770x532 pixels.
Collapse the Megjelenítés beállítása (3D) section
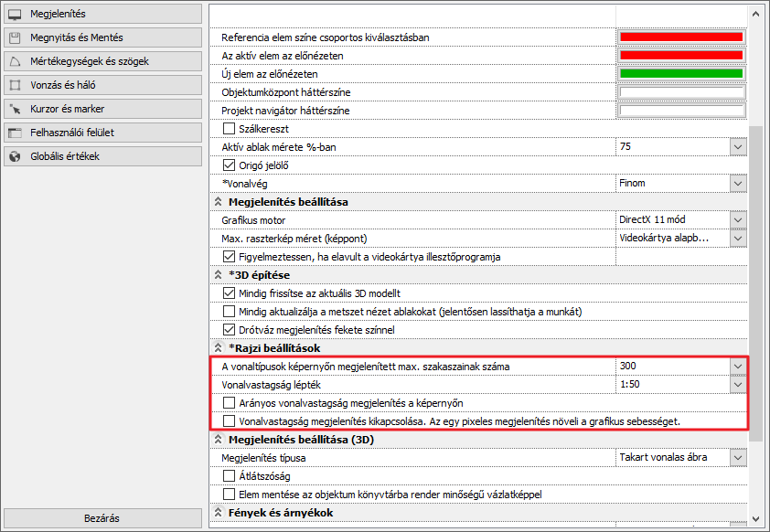click(218, 440)
